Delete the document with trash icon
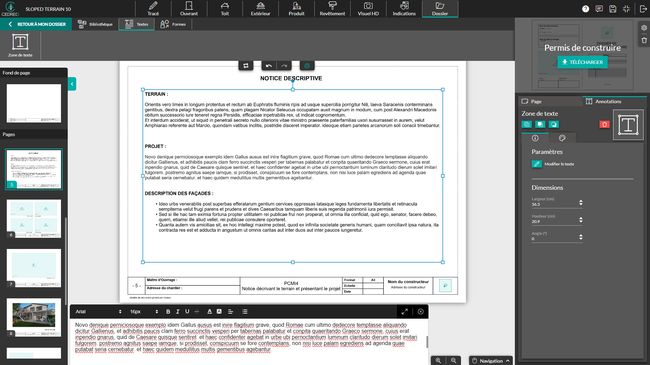Image resolution: width=650 pixels, height=365 pixels. click(x=644, y=40)
